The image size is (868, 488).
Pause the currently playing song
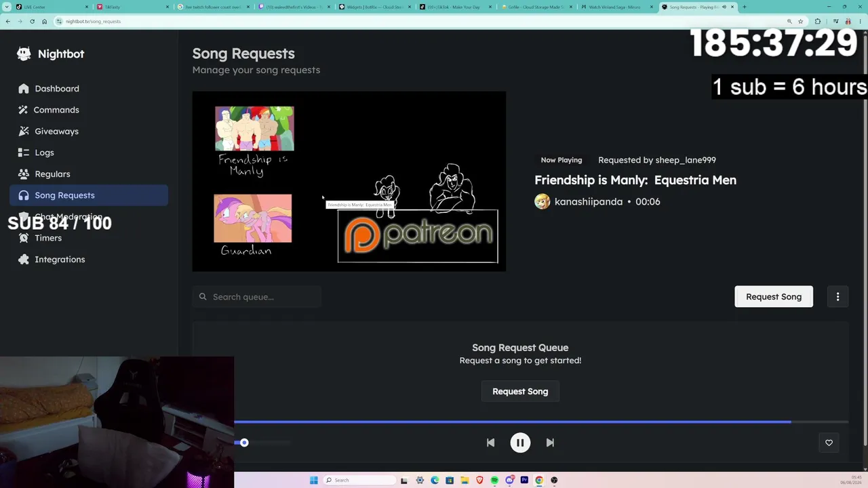tap(520, 443)
